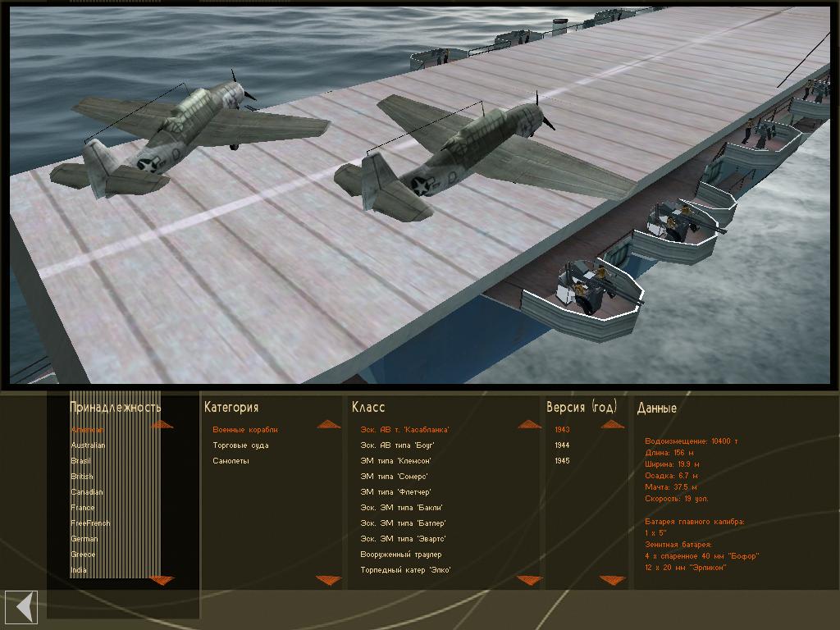Click the back arrow in the bottom-left corner
The width and height of the screenshot is (840, 630).
pyautogui.click(x=23, y=607)
